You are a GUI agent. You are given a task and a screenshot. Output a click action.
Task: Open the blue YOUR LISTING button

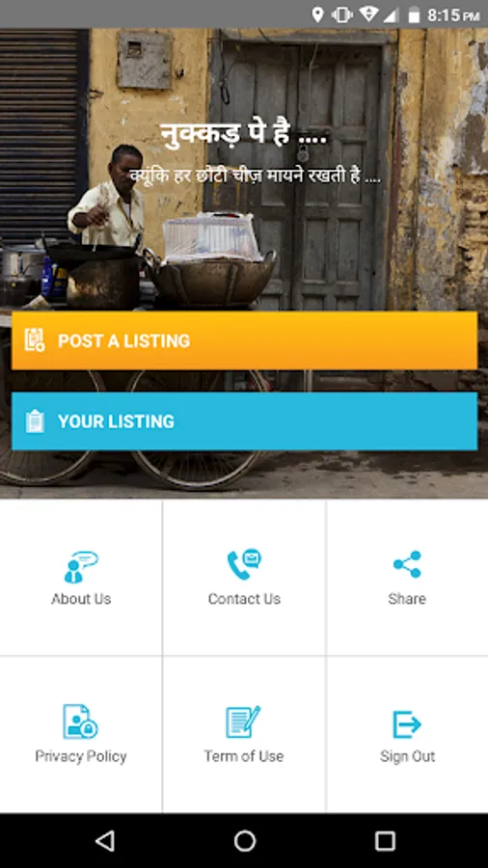(x=244, y=421)
